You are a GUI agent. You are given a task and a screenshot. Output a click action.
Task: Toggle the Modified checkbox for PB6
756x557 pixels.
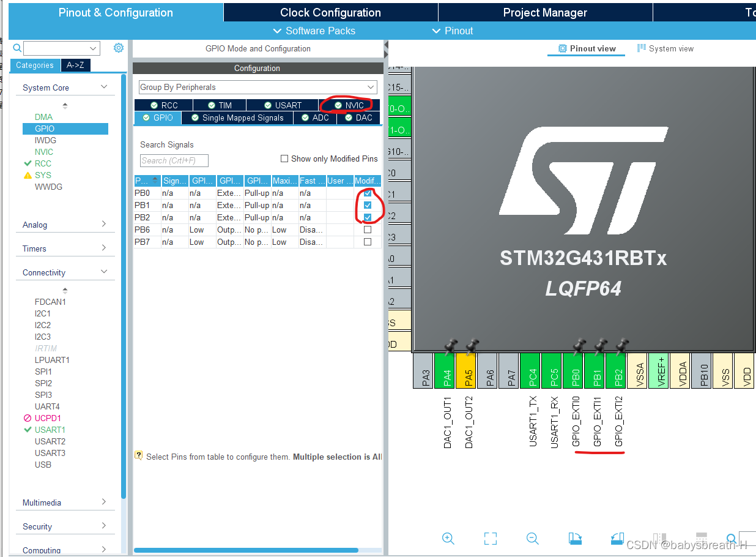[x=368, y=230]
